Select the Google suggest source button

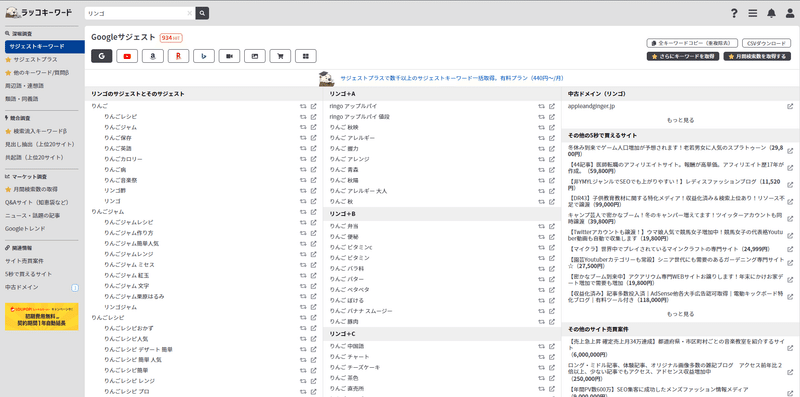tap(102, 56)
